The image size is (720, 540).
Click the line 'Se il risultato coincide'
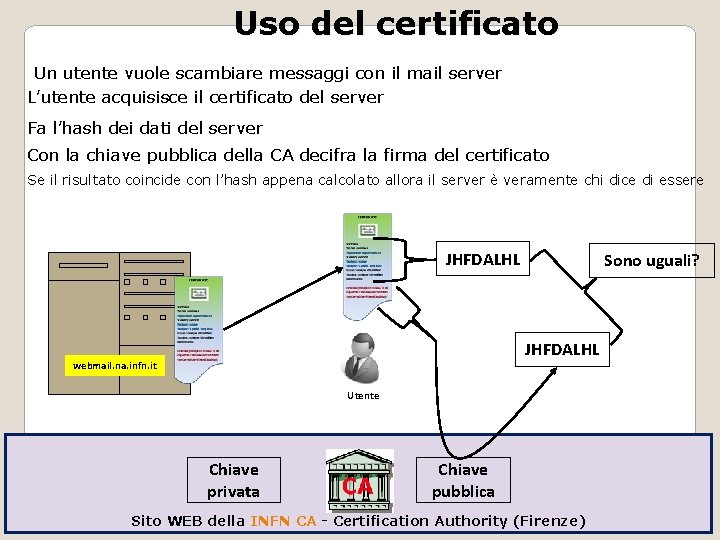point(365,180)
